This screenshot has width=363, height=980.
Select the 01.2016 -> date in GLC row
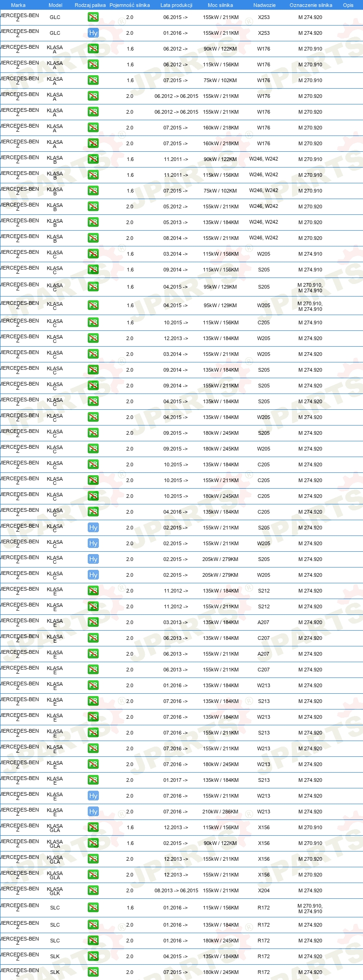coord(175,33)
